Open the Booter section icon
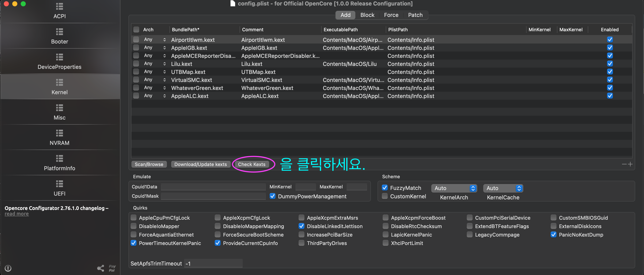 (x=60, y=32)
